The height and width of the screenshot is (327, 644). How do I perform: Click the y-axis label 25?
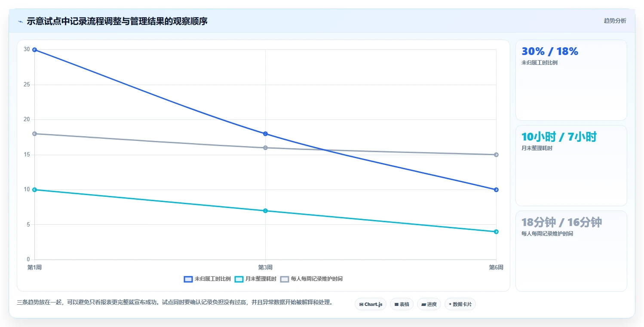tap(27, 85)
